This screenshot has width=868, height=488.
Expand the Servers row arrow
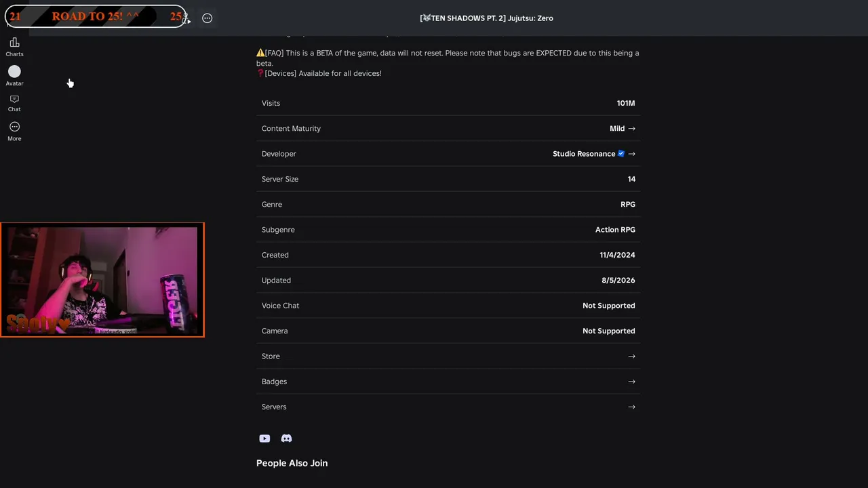pyautogui.click(x=631, y=407)
